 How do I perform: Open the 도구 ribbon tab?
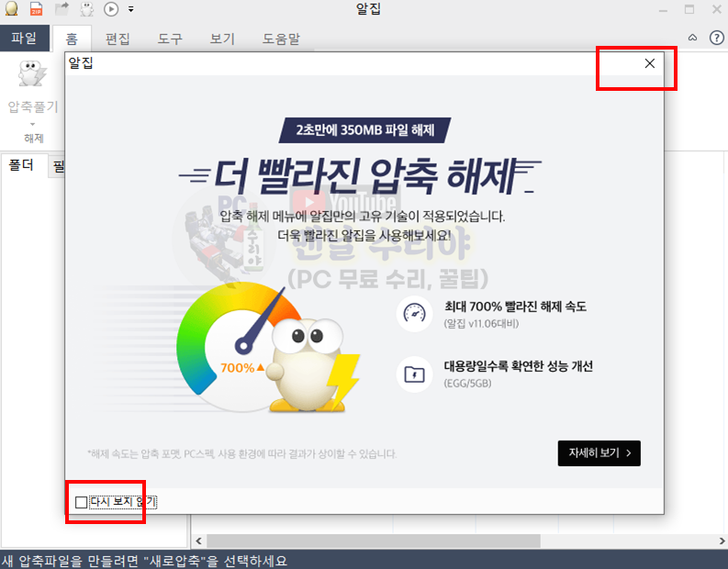click(x=170, y=39)
